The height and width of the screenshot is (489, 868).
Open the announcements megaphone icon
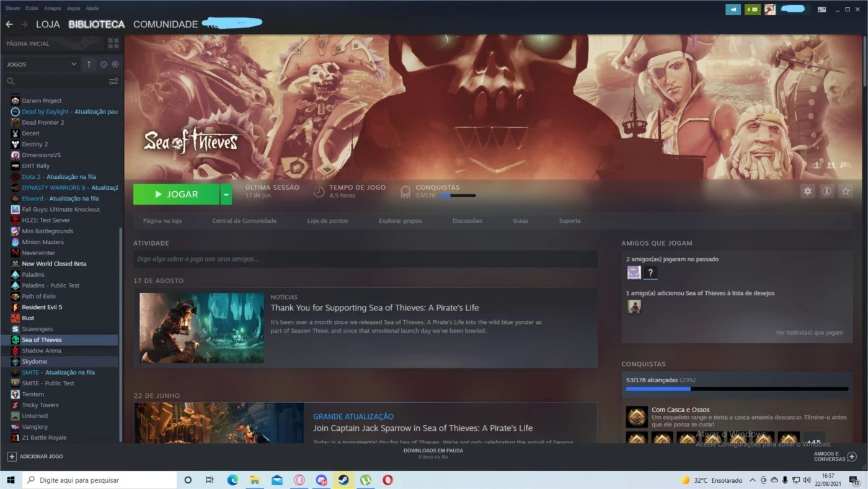(733, 9)
